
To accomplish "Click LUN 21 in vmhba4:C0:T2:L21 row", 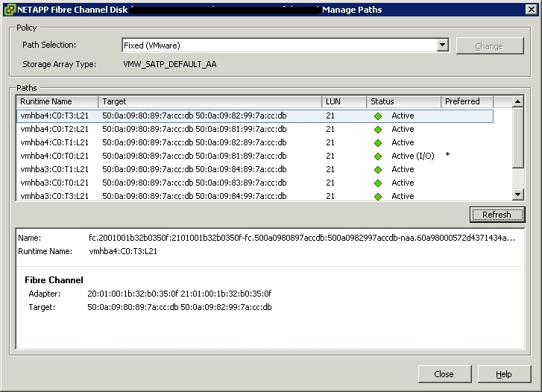I will (330, 129).
